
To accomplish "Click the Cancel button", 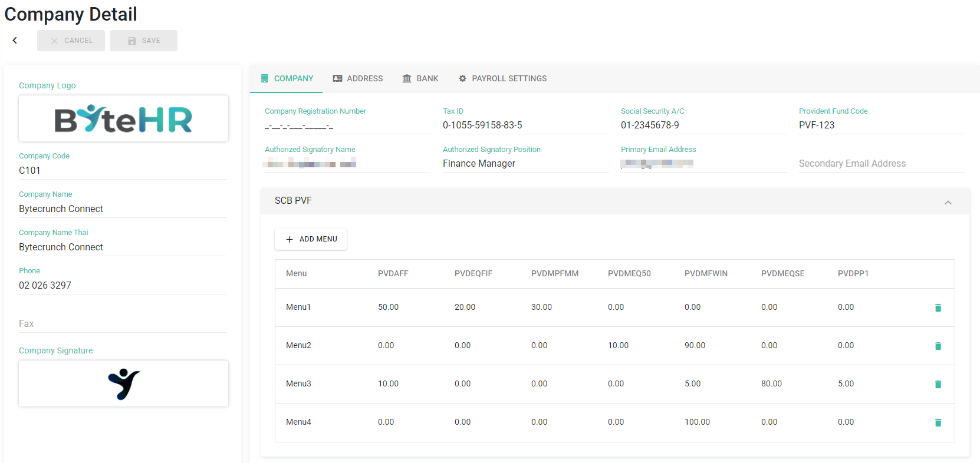I will tap(71, 41).
